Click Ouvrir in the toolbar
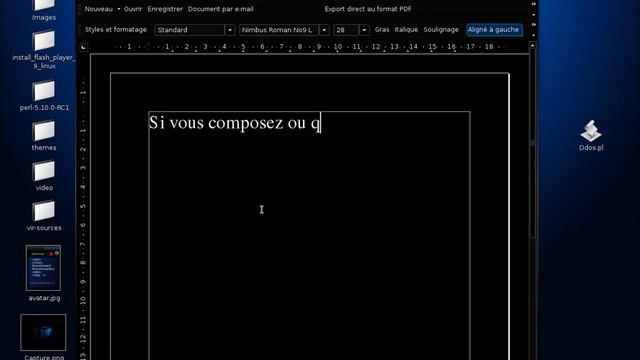The height and width of the screenshot is (360, 640). pyautogui.click(x=133, y=9)
